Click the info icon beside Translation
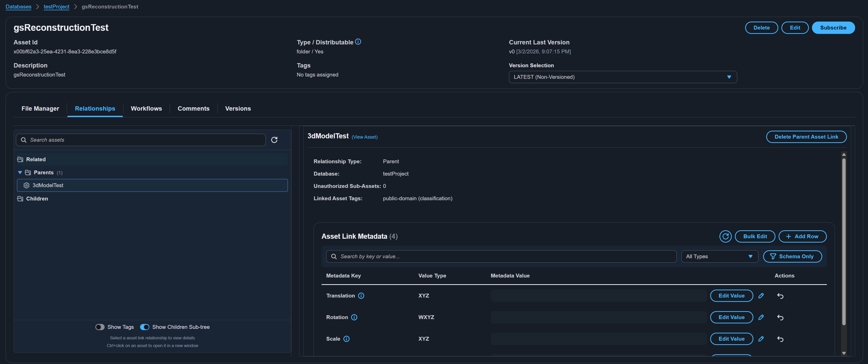The height and width of the screenshot is (364, 868). click(x=361, y=296)
